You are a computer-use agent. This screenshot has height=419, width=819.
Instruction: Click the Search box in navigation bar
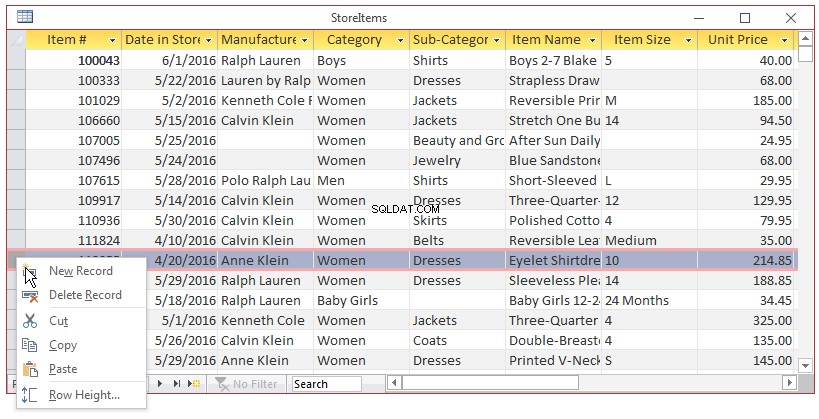click(326, 384)
